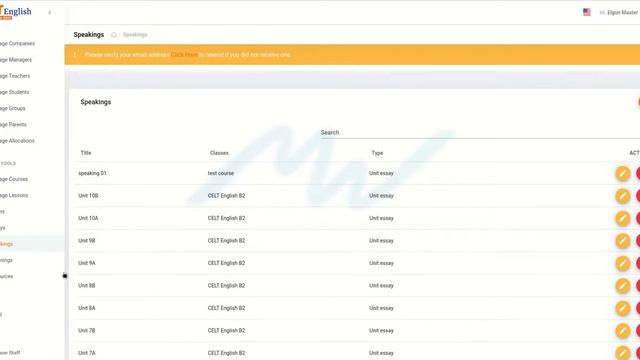640x360 pixels.
Task: Open Manage Companies in sidebar
Action: [x=17, y=43]
